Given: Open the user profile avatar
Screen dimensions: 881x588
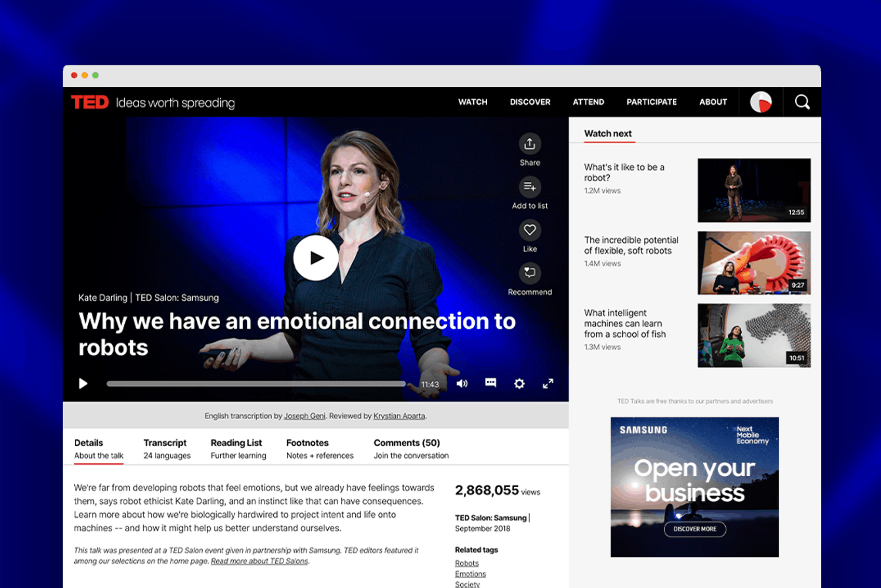Looking at the screenshot, I should pos(761,102).
